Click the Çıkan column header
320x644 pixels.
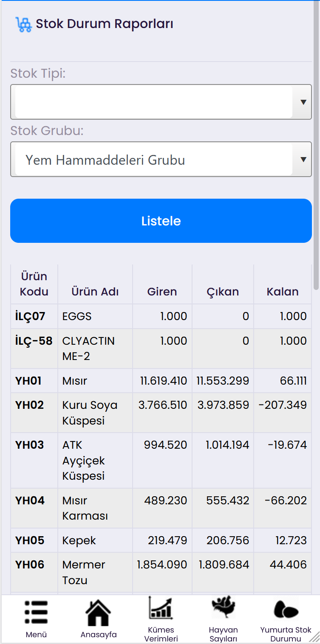pos(223,292)
